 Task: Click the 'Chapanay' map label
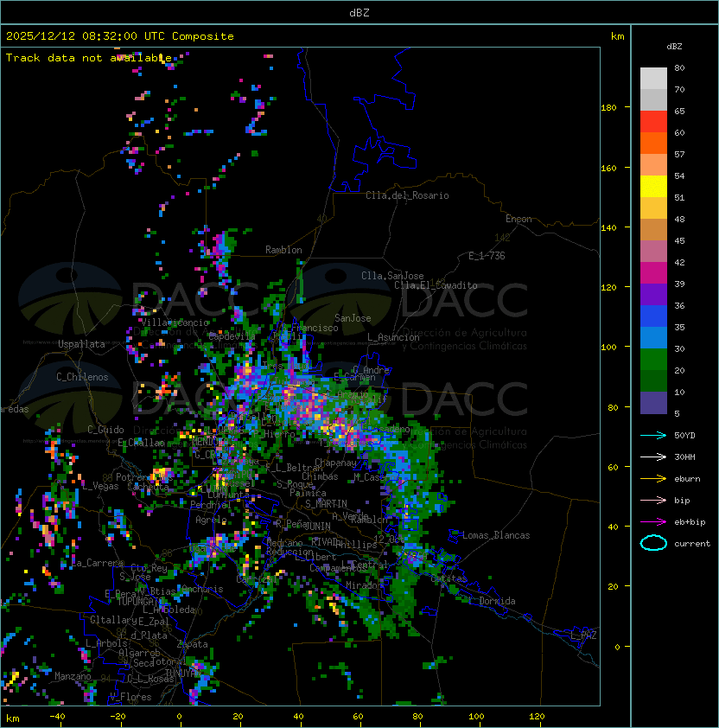(x=335, y=463)
